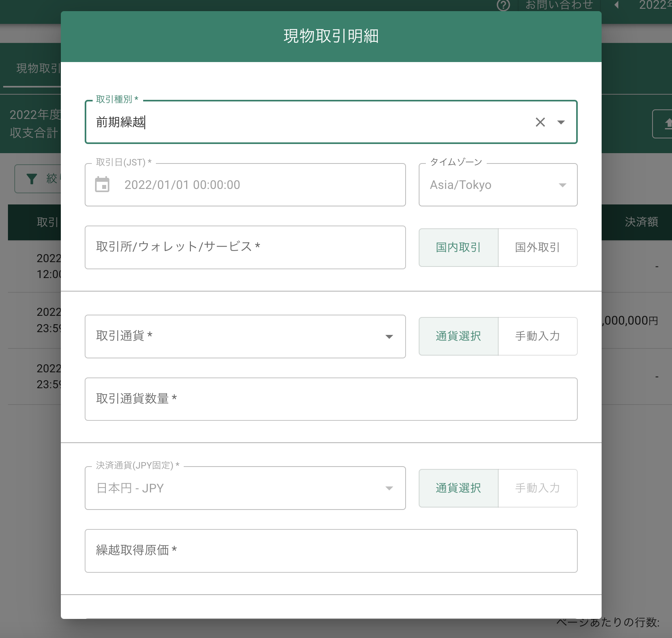
Task: Select 手動入力 for 取引通貨
Action: tap(538, 336)
